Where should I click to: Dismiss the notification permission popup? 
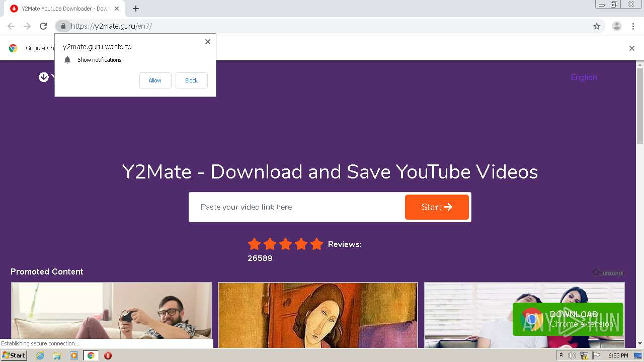(208, 42)
